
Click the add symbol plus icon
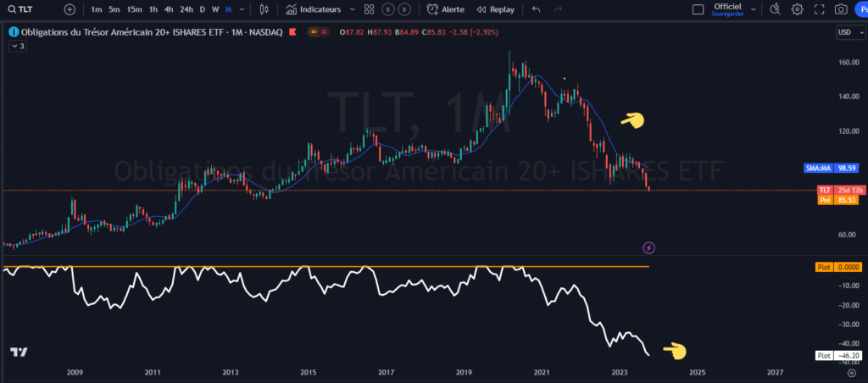coord(70,9)
